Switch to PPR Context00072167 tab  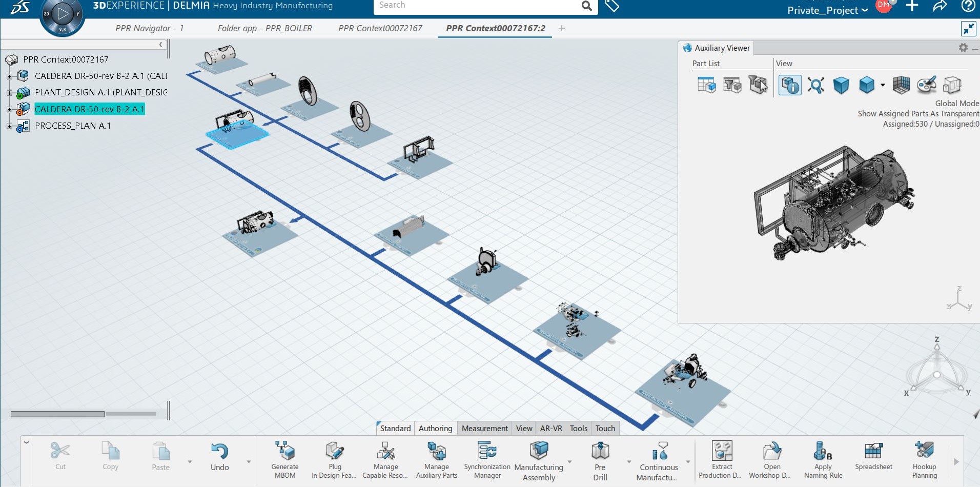(x=380, y=28)
